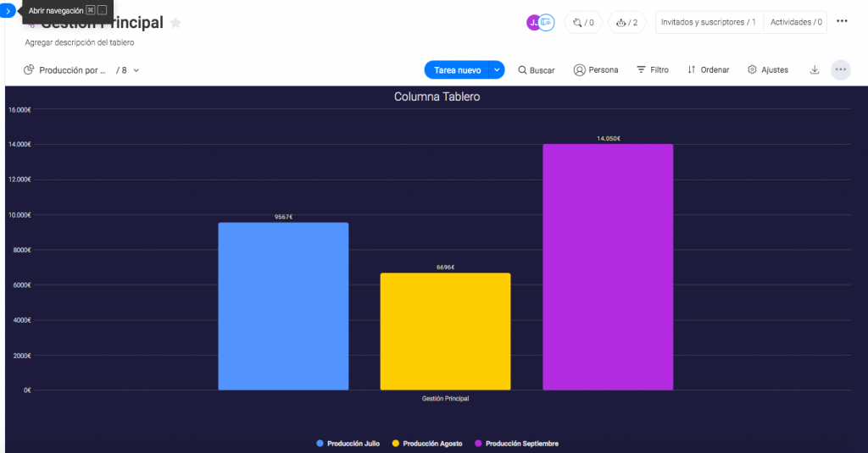This screenshot has width=868, height=453.
Task: Open board's top-right three-dot menu
Action: pos(842,22)
